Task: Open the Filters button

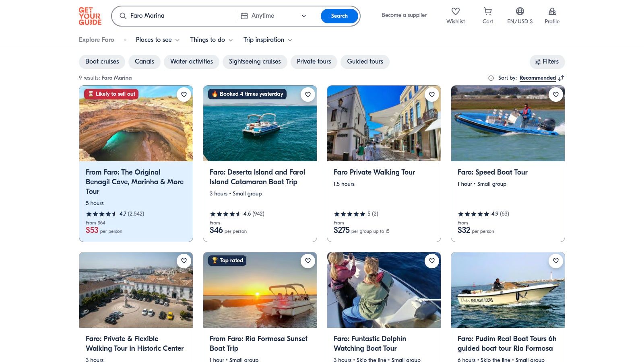Action: click(x=547, y=62)
